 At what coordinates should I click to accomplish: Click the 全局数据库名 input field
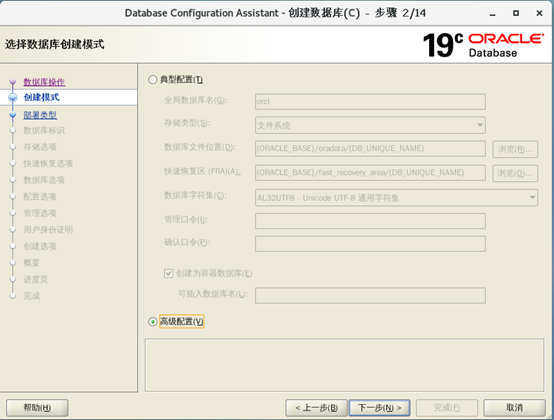click(x=370, y=101)
